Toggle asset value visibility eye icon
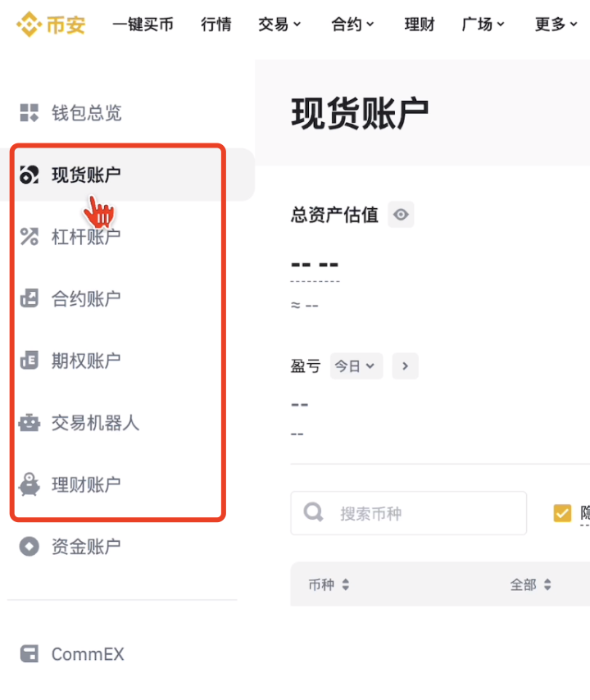 pyautogui.click(x=401, y=215)
